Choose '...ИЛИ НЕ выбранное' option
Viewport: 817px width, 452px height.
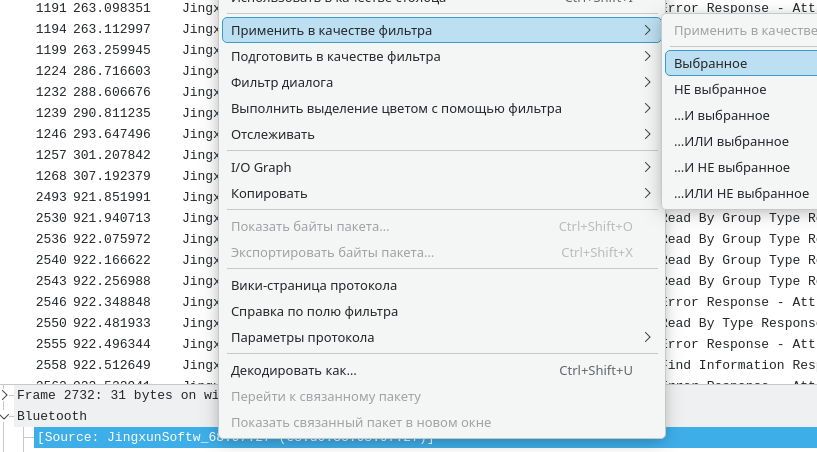[x=741, y=193]
